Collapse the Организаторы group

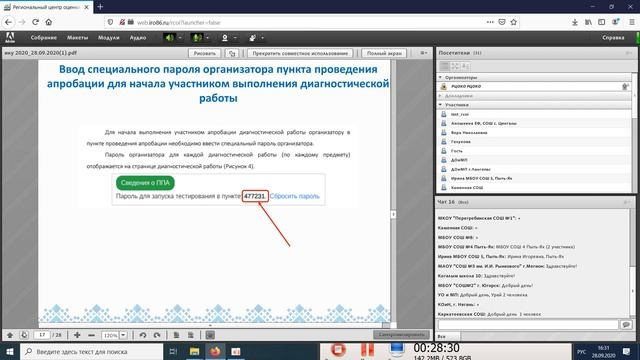tap(440, 77)
